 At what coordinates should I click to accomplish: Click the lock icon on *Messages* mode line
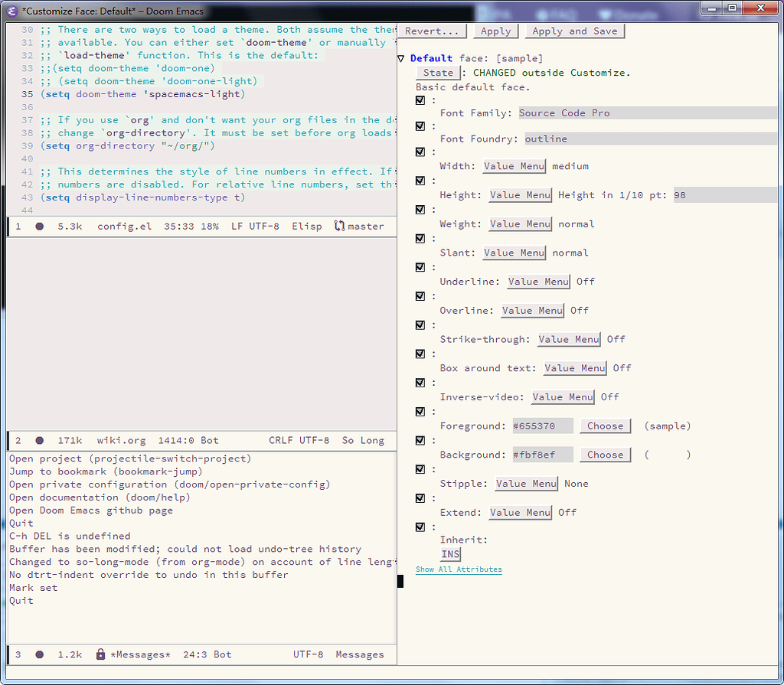(100, 654)
